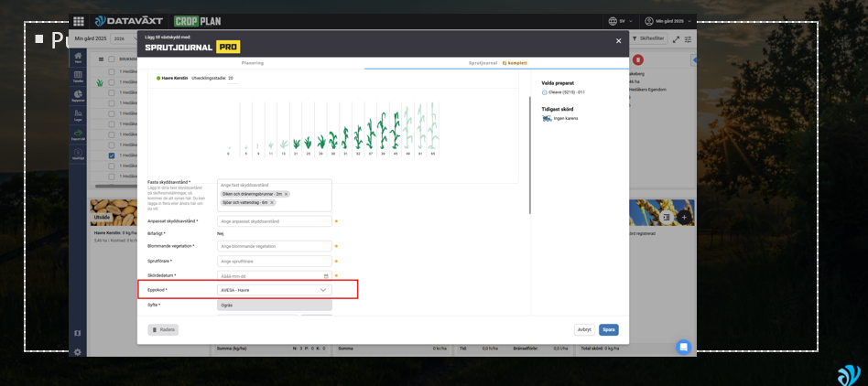868x386 pixels.
Task: Switch to the Planering tab
Action: click(253, 63)
